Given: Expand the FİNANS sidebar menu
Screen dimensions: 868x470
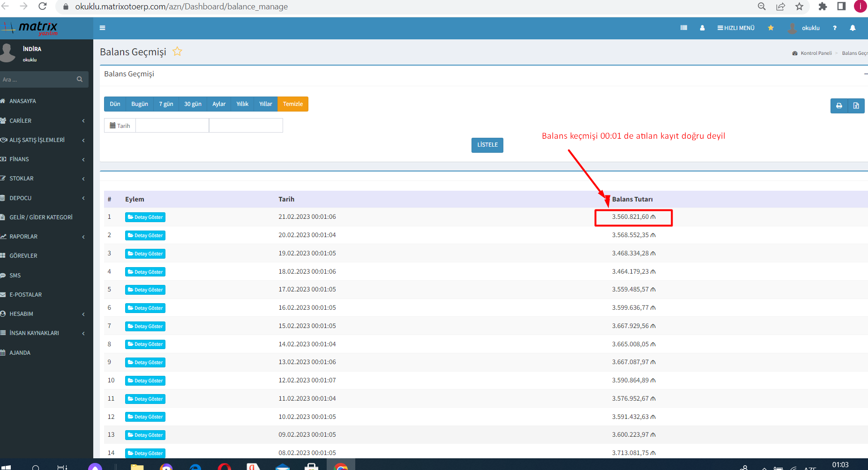Looking at the screenshot, I should (42, 159).
